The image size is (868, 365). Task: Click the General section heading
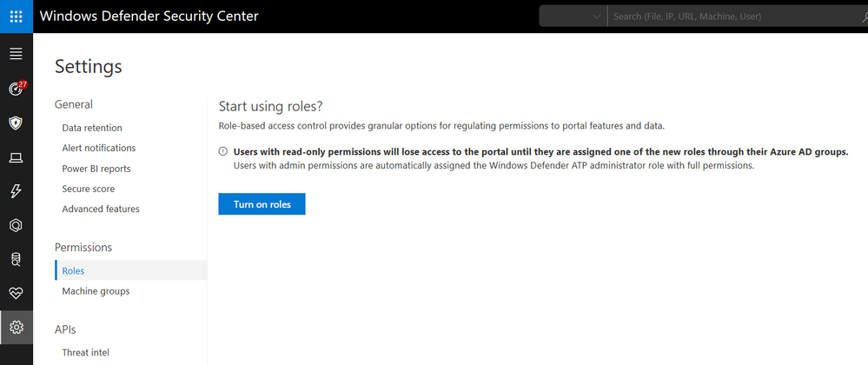74,104
